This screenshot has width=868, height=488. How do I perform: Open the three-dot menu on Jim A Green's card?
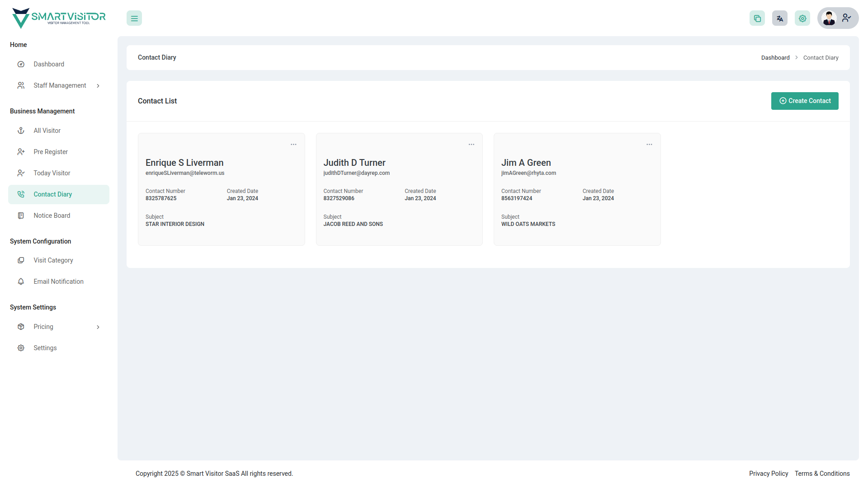[x=649, y=144]
